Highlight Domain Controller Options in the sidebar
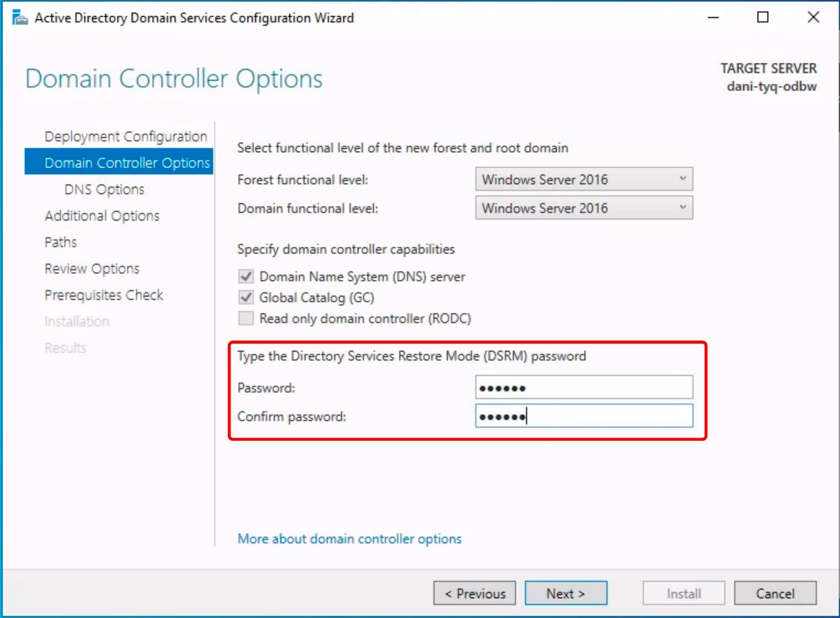Viewport: 840px width, 618px height. (x=127, y=163)
